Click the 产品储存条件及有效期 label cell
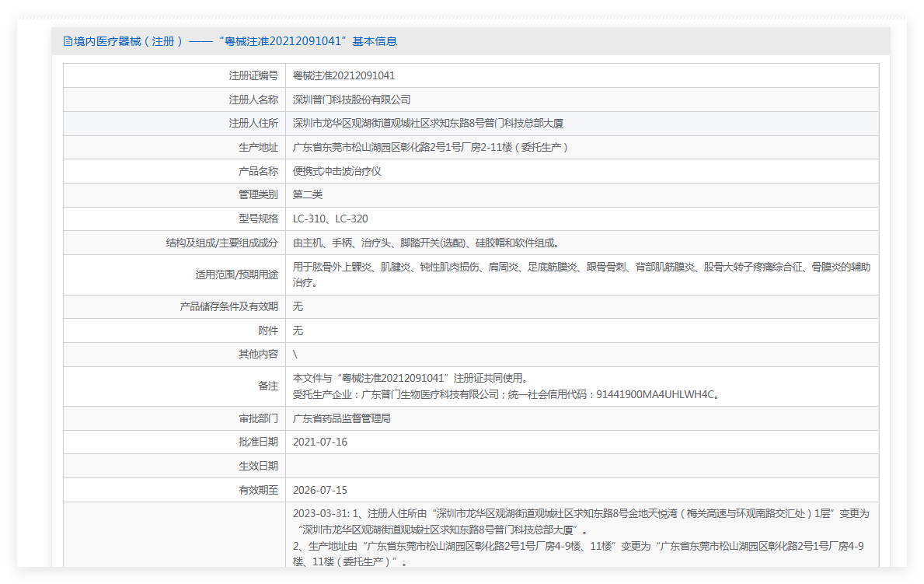The height and width of the screenshot is (584, 924). (x=228, y=307)
